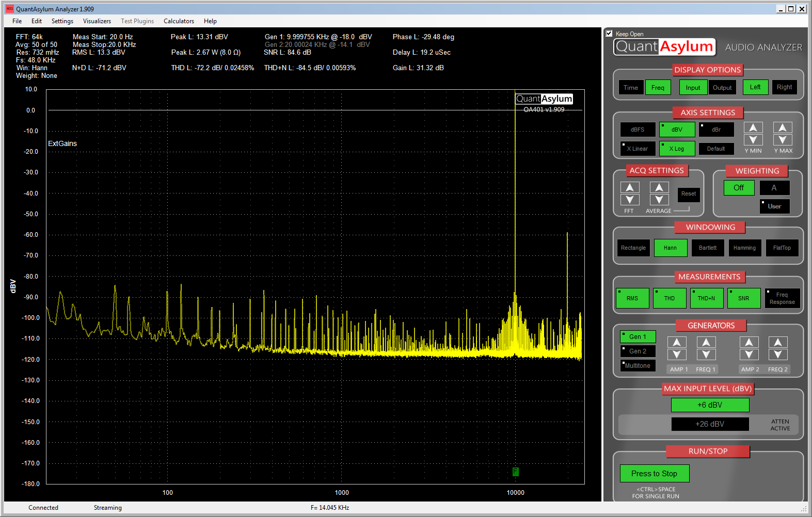This screenshot has height=517, width=812.
Task: Select Bartlett window
Action: coord(708,248)
